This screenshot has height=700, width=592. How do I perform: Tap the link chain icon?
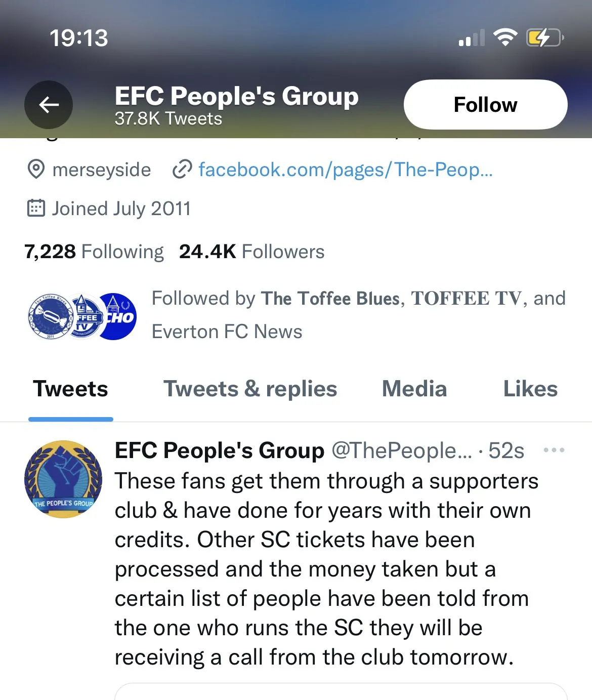pos(182,170)
